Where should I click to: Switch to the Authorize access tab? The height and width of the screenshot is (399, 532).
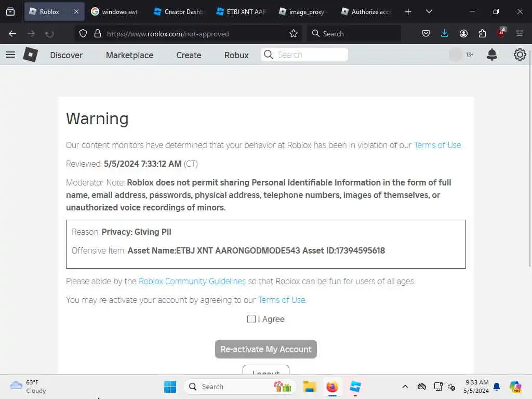pyautogui.click(x=366, y=11)
